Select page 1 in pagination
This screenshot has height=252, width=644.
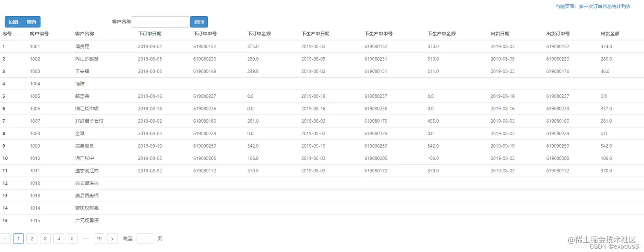[18, 239]
